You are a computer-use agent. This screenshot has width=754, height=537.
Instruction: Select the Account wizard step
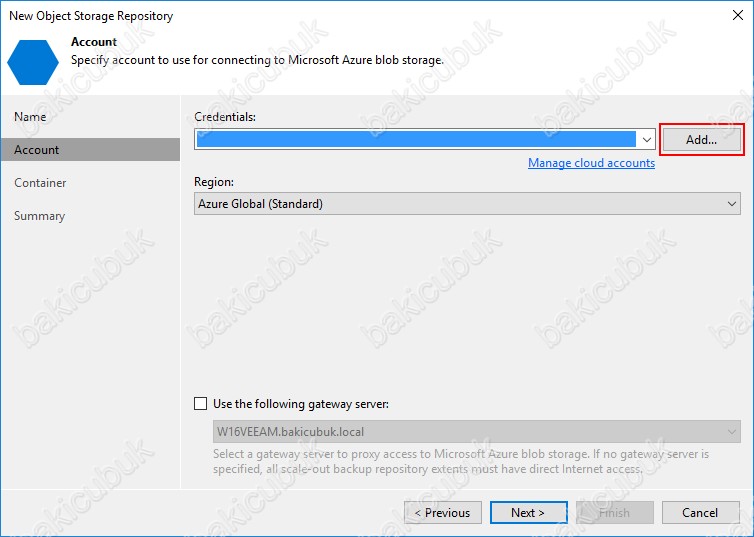[x=90, y=150]
